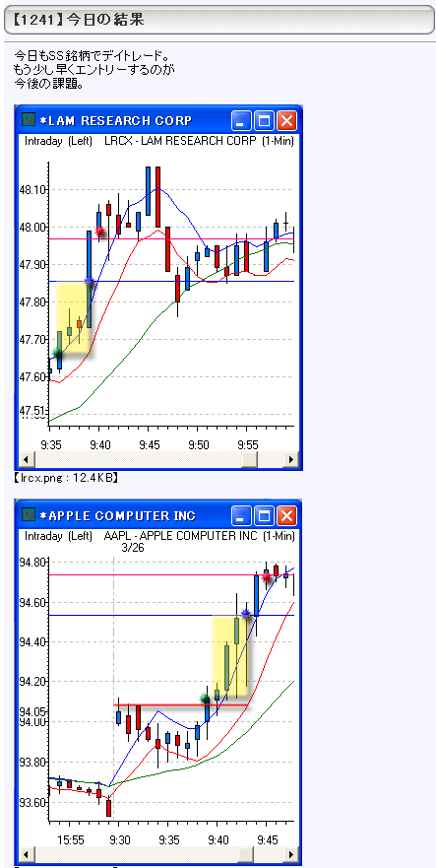The width and height of the screenshot is (436, 868).
Task: Close the LAM RESEARCH CORP chart window
Action: [x=286, y=120]
